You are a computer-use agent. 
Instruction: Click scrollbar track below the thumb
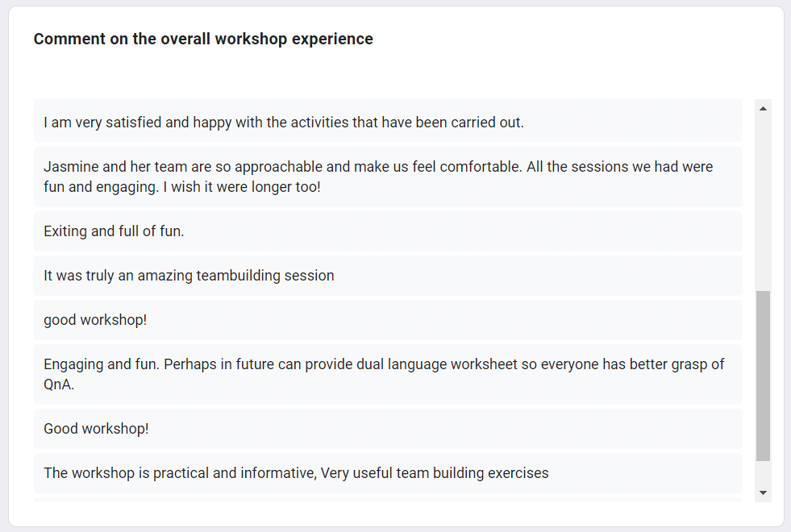point(763,472)
